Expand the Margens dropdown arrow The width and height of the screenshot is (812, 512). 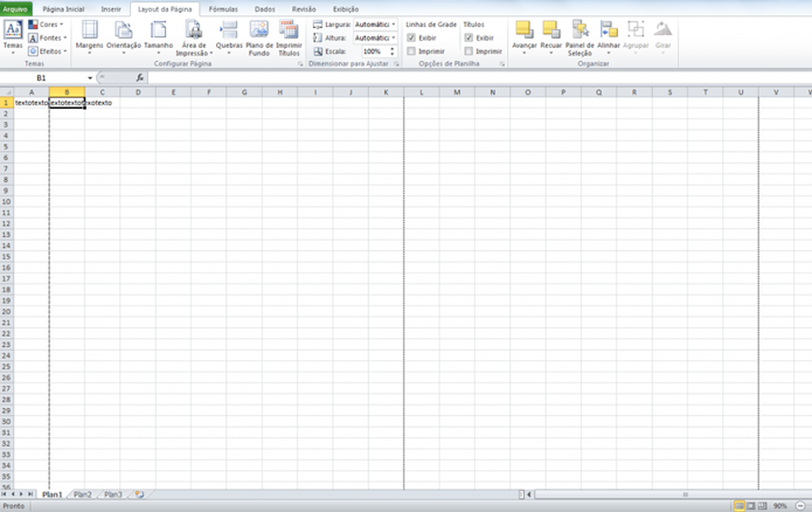(90, 53)
